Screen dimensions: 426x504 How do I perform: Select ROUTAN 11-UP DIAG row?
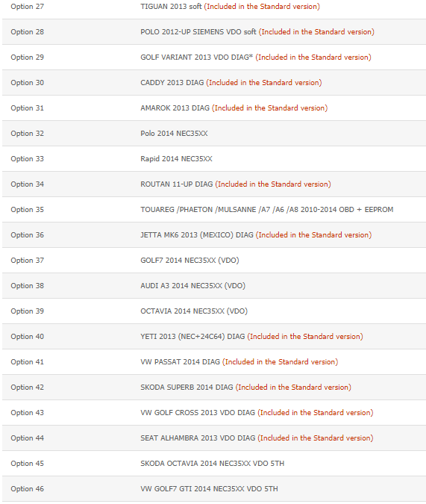point(214,184)
